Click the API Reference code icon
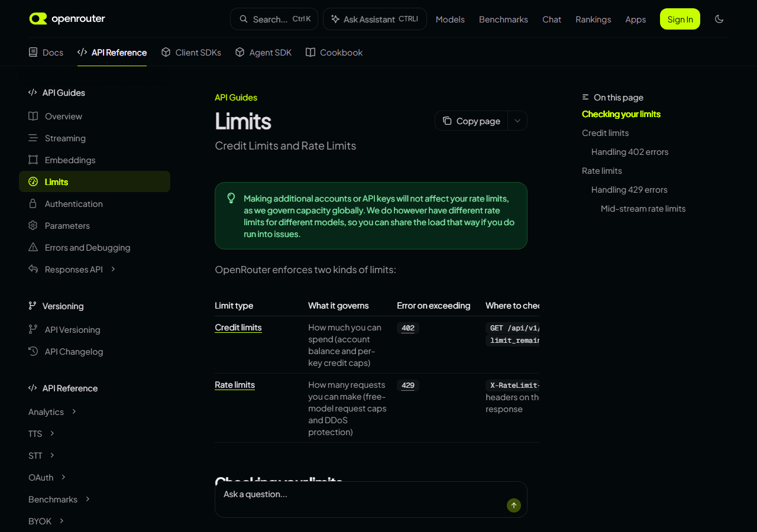Screen dimensions: 757x532 82,53
